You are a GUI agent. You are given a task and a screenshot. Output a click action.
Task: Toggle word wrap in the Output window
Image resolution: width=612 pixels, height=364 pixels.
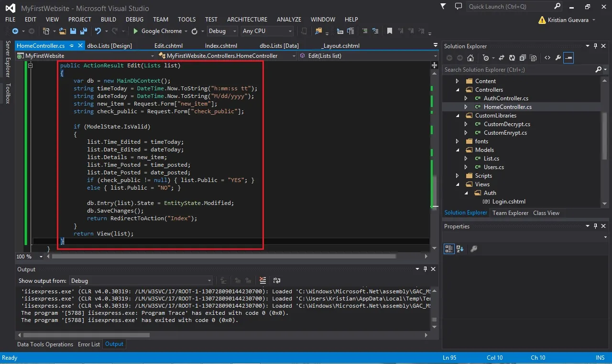(x=276, y=280)
